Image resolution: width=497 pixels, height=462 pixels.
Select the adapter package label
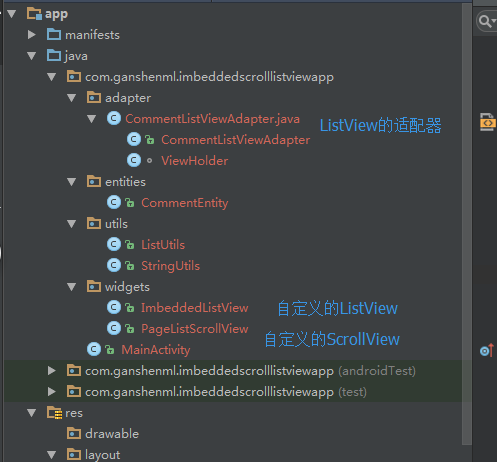128,98
